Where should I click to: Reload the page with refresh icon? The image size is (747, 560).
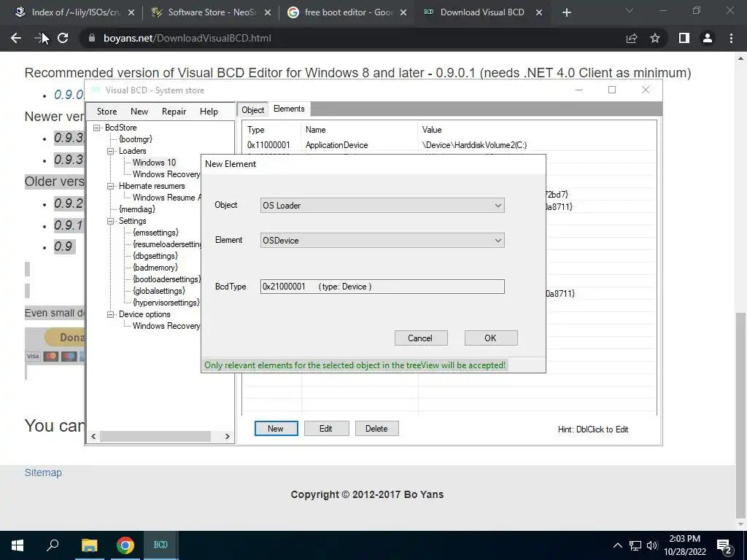click(x=63, y=38)
